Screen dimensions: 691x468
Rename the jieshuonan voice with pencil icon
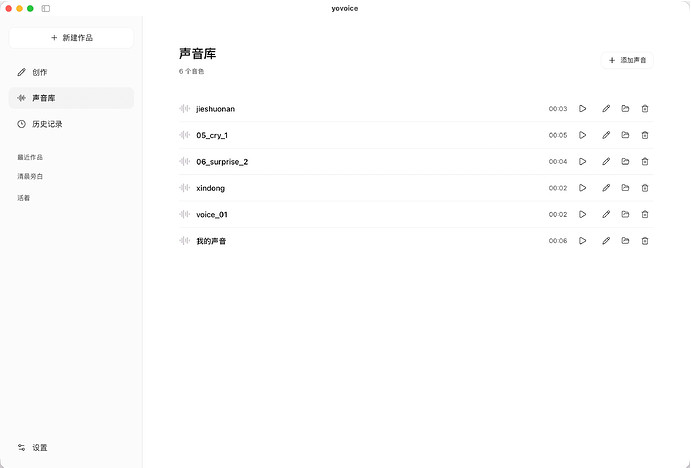606,108
